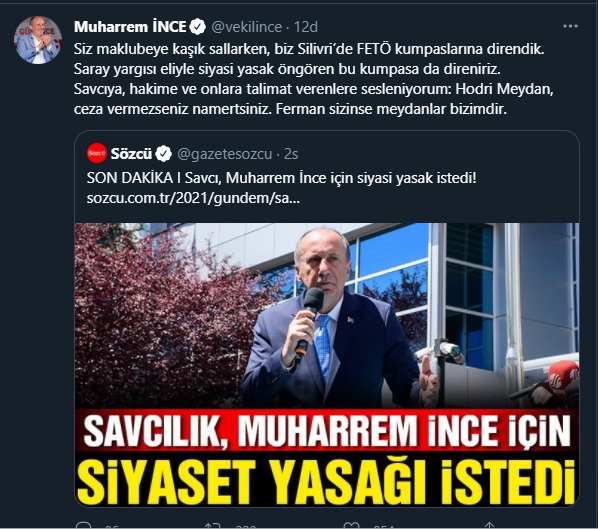Screen dimensions: 598x529
Task: Open the @gazetesozcu handle
Action: click(225, 154)
